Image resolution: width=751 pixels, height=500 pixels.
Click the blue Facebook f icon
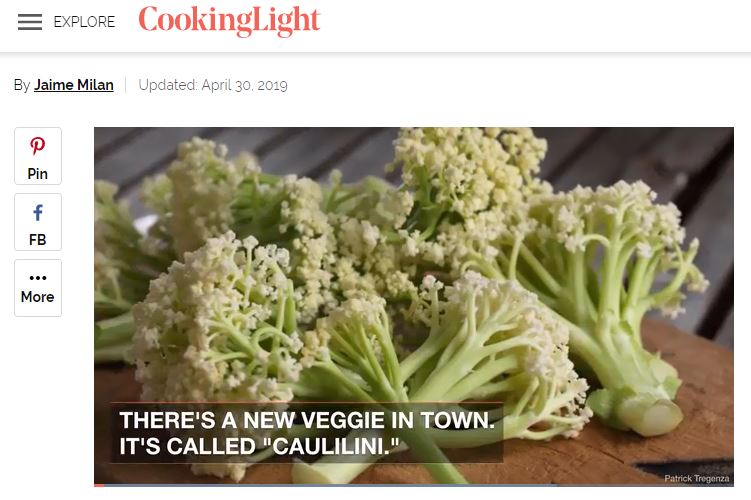point(38,212)
